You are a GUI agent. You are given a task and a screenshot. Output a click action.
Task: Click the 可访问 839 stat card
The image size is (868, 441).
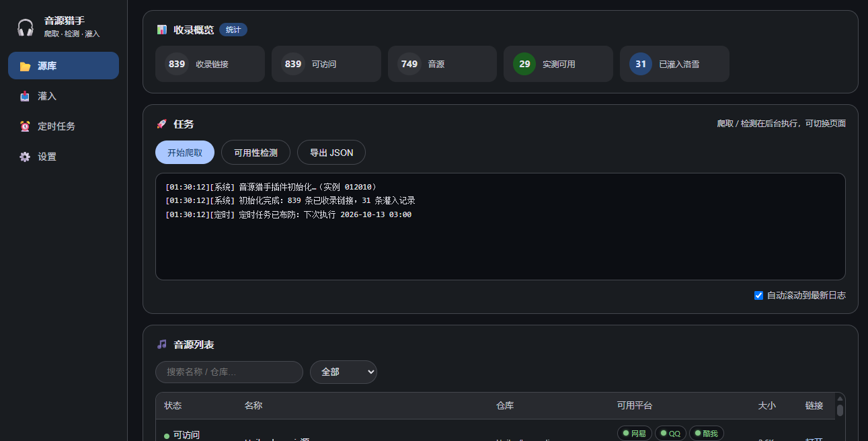click(326, 64)
